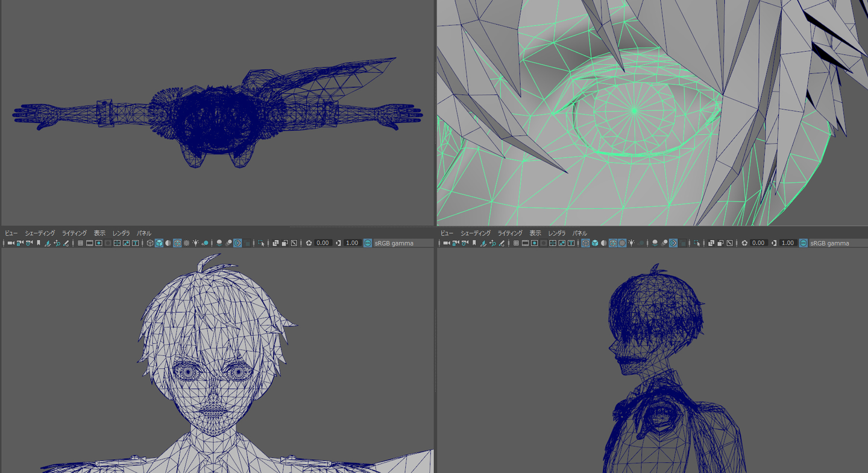
Task: Click Shadows icon in front-view panel toolbar
Action: click(205, 243)
